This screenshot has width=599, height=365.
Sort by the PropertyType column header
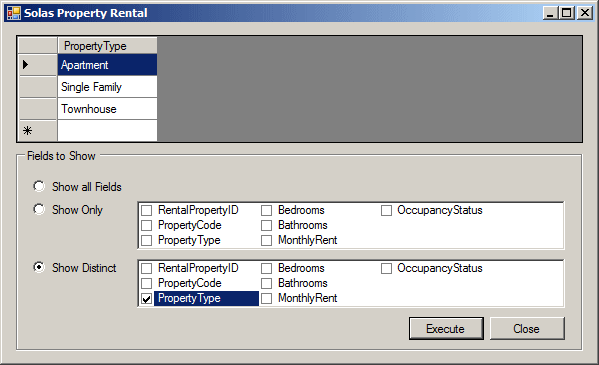107,45
